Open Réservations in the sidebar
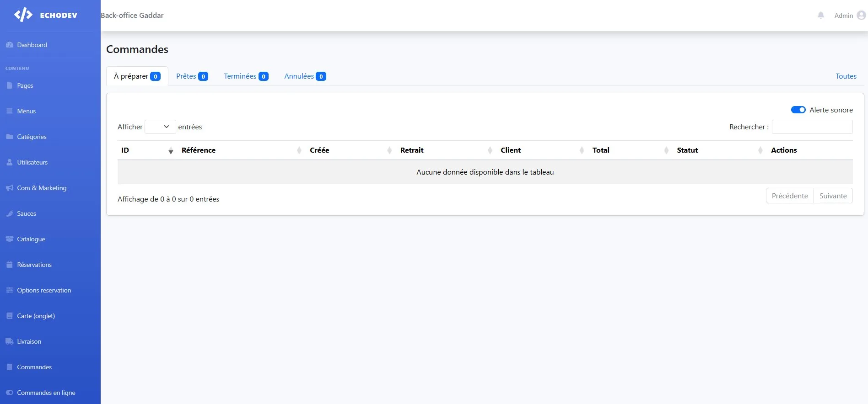Image resolution: width=868 pixels, height=404 pixels. pyautogui.click(x=34, y=265)
